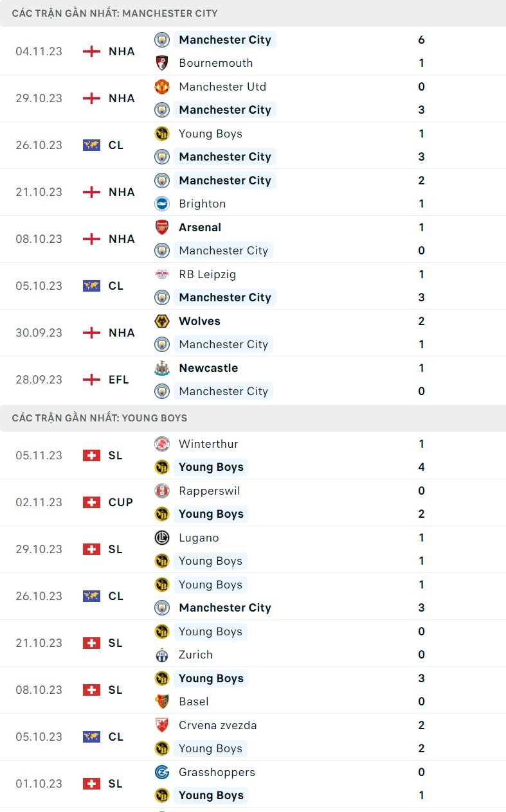Click the Arsenal club crest

[162, 227]
